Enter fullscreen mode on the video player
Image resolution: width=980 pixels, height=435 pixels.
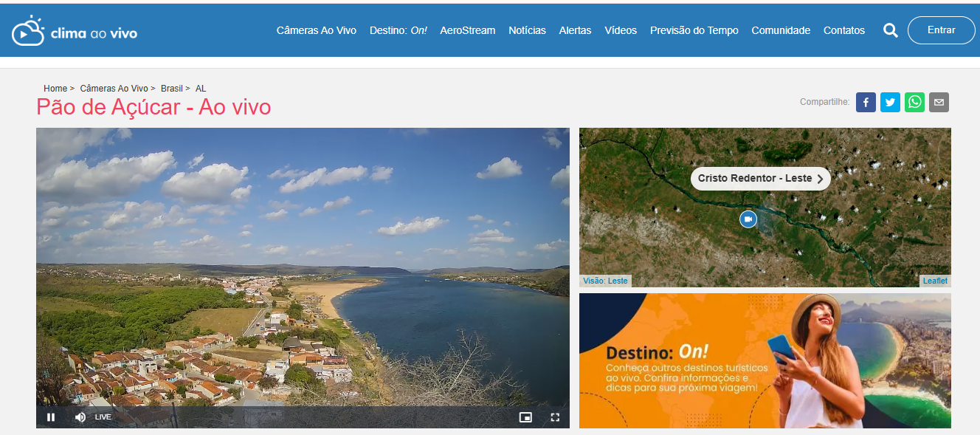point(555,417)
